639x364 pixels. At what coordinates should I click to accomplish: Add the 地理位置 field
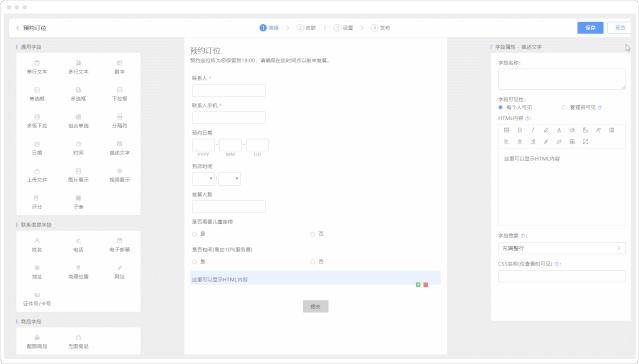(78, 272)
